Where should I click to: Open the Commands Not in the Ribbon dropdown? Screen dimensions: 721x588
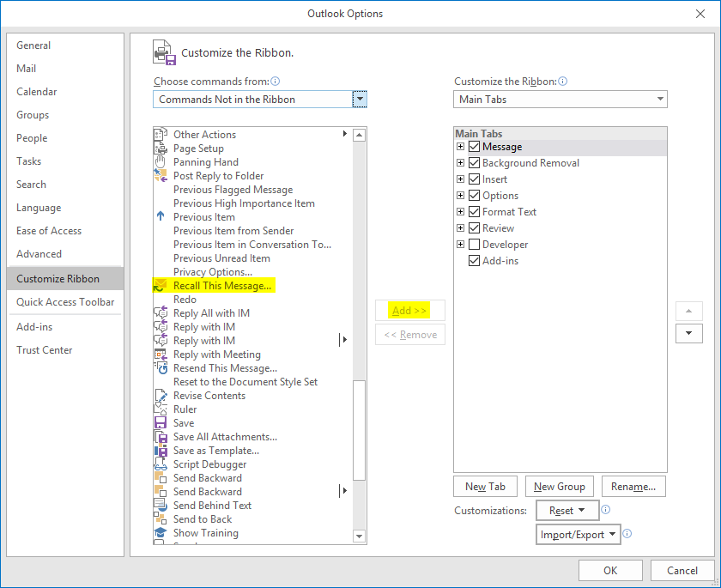click(x=360, y=99)
